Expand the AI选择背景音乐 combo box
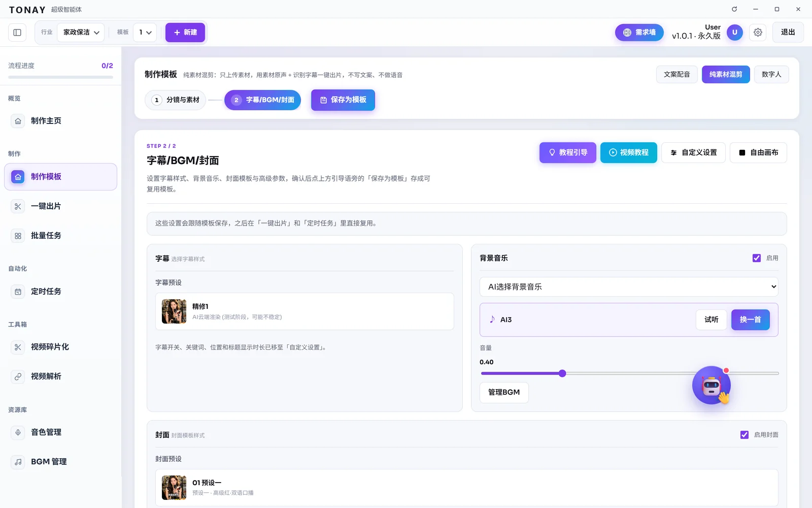Viewport: 812px width, 508px height. pos(629,287)
